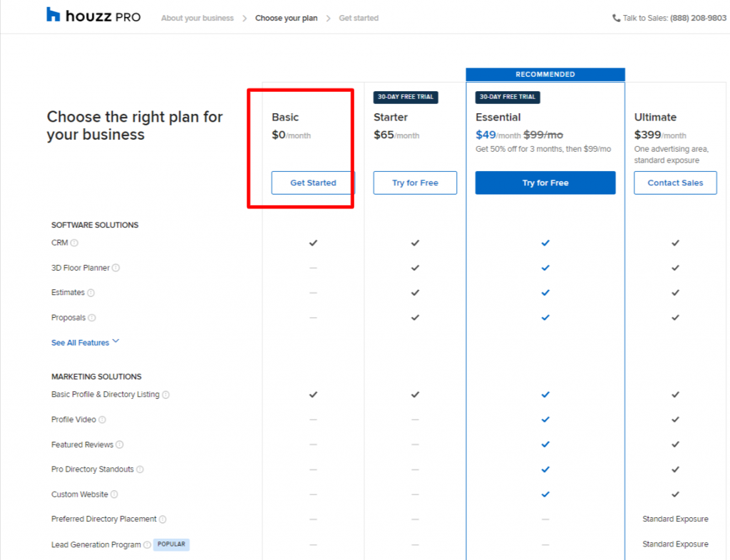Click Try for Free on the Essential plan
This screenshot has height=560, width=730.
pos(545,182)
